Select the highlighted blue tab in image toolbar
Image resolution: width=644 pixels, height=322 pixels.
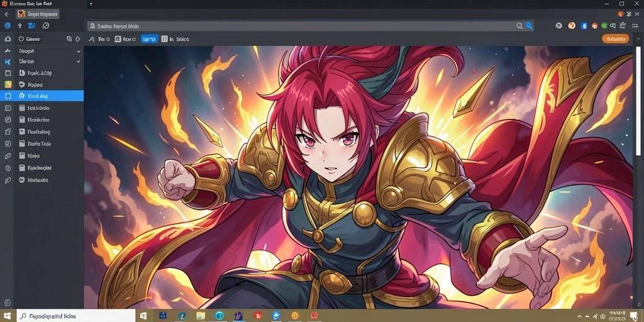150,39
